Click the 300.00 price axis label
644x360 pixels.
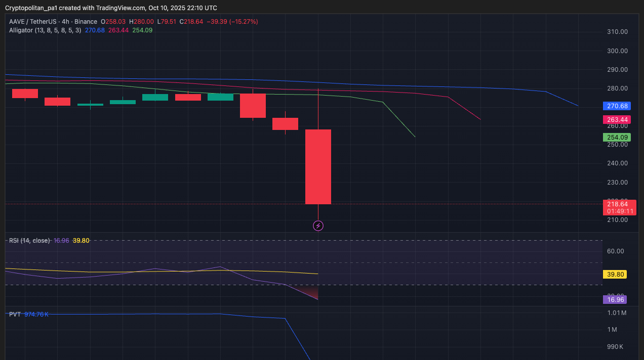pyautogui.click(x=617, y=51)
